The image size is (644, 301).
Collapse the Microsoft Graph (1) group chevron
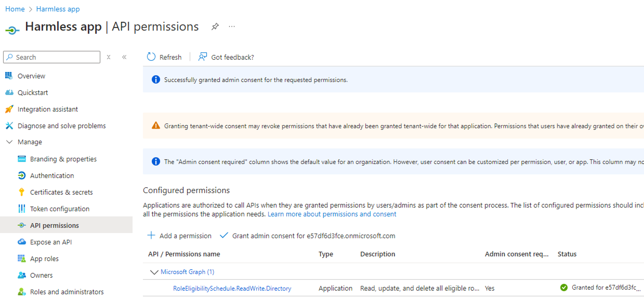(x=154, y=272)
